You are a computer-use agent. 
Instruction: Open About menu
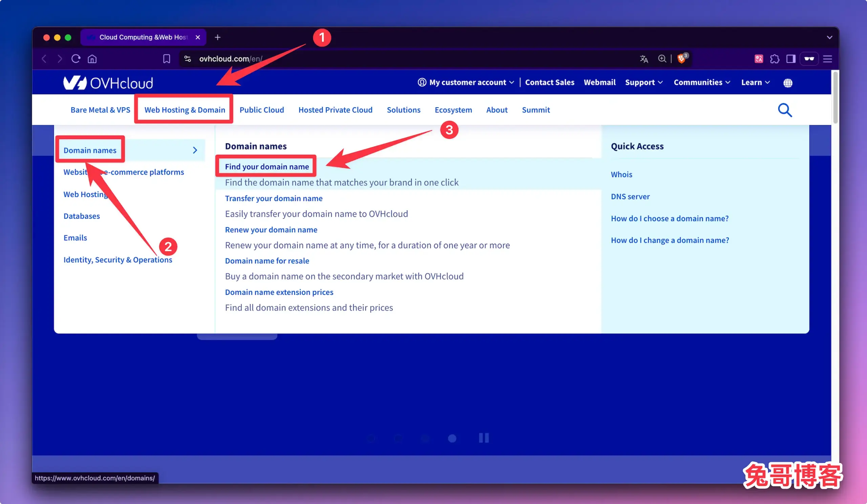497,110
